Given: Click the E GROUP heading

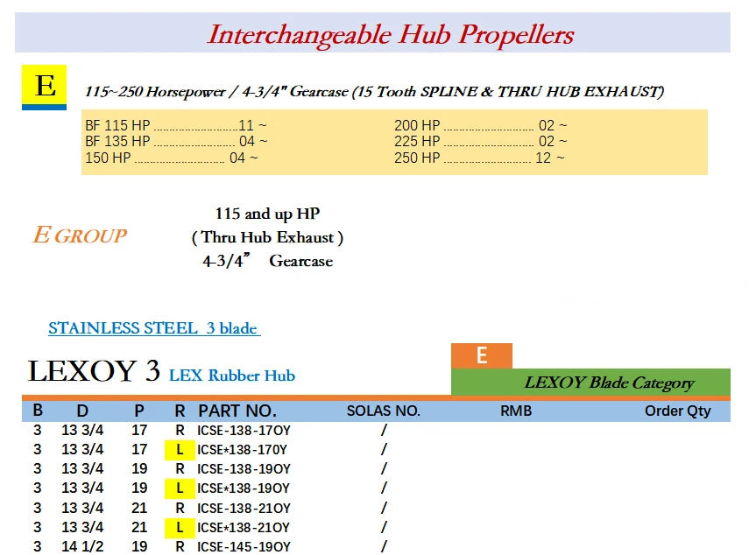Looking at the screenshot, I should pos(80,235).
